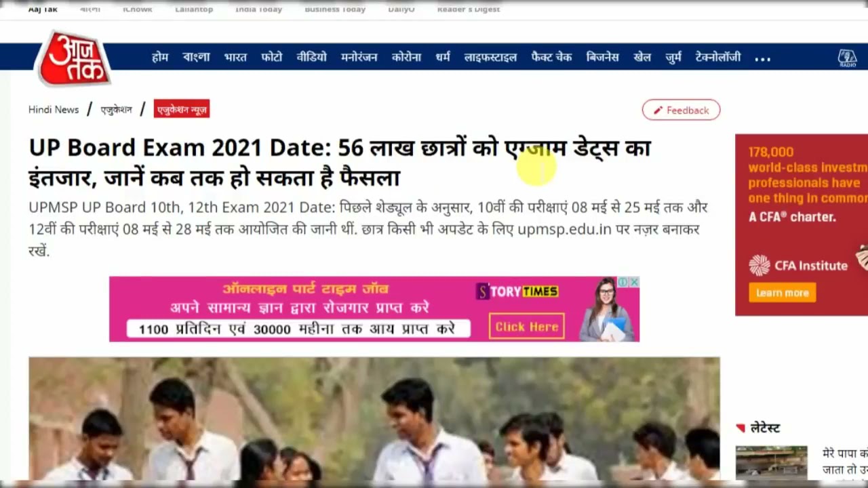Open the वीडियो section
Viewport: 868px width, 488px height.
coord(311,57)
